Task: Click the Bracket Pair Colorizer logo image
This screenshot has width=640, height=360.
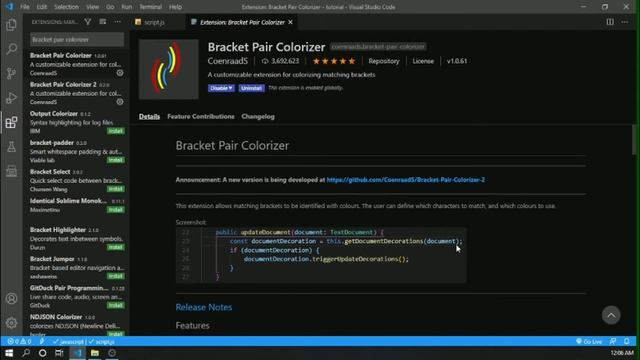Action: [169, 69]
